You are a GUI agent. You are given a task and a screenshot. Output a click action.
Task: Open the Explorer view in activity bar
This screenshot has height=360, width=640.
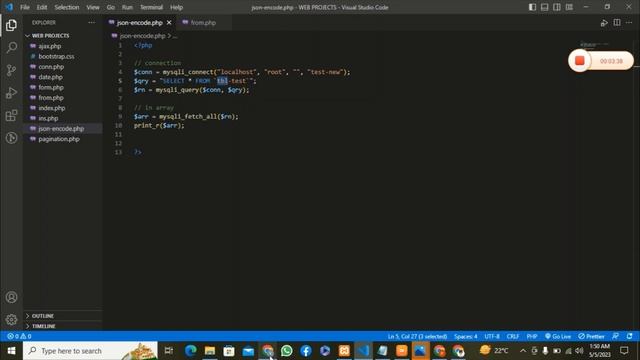click(x=11, y=25)
